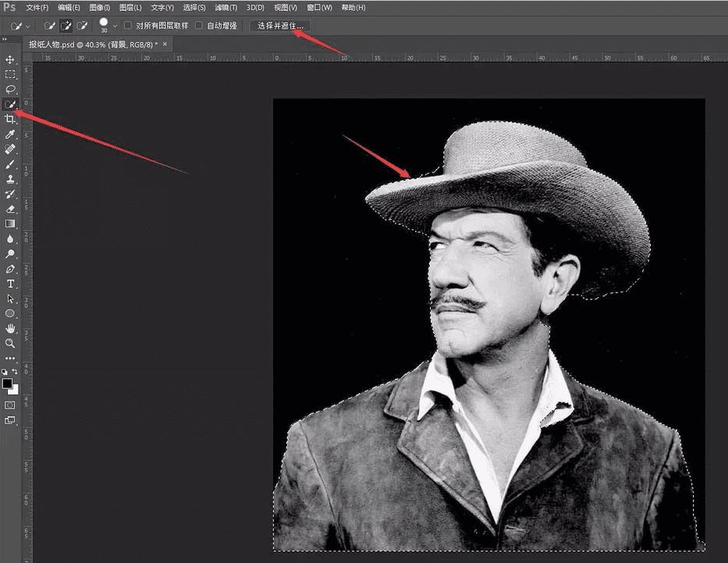
Task: Open the 滤镜(T) menu
Action: pos(225,7)
